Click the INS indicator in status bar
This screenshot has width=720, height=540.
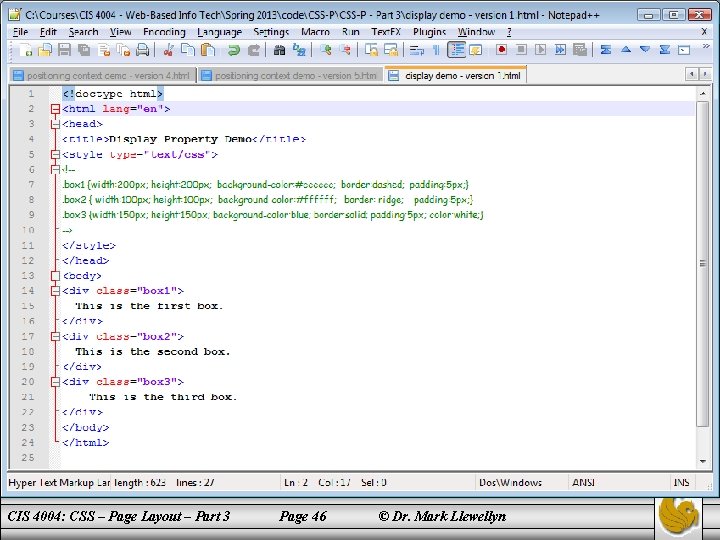[x=681, y=483]
